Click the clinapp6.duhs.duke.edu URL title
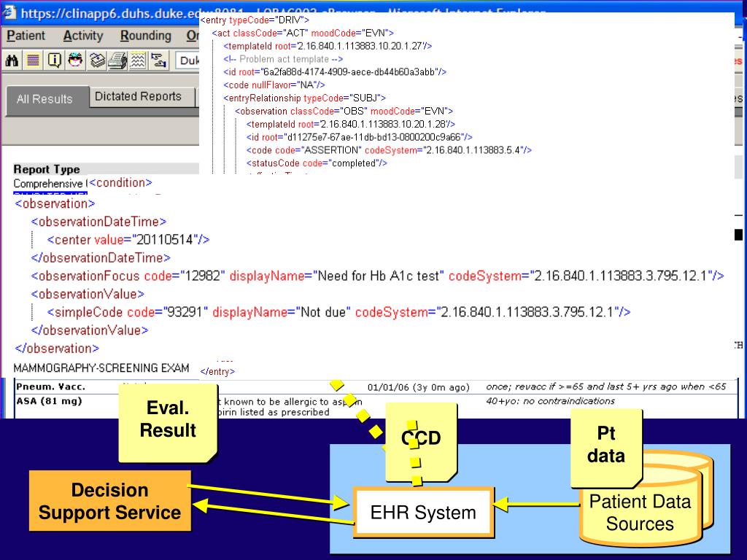 pos(109,13)
